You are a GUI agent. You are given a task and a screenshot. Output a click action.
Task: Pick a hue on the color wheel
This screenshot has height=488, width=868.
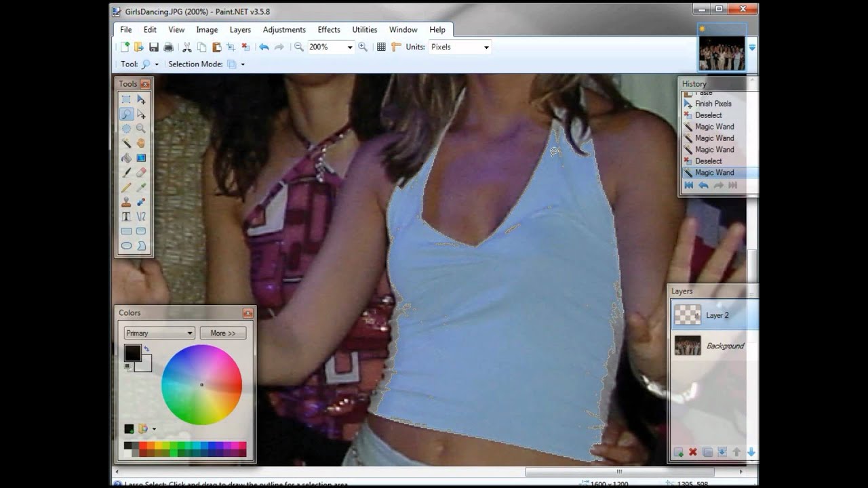[x=201, y=385]
